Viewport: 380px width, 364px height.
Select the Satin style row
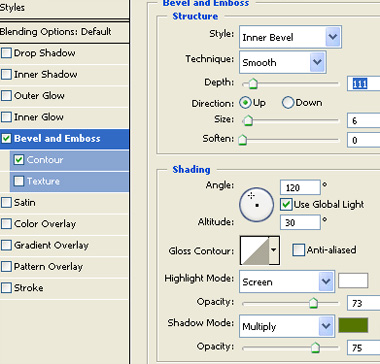[64, 203]
